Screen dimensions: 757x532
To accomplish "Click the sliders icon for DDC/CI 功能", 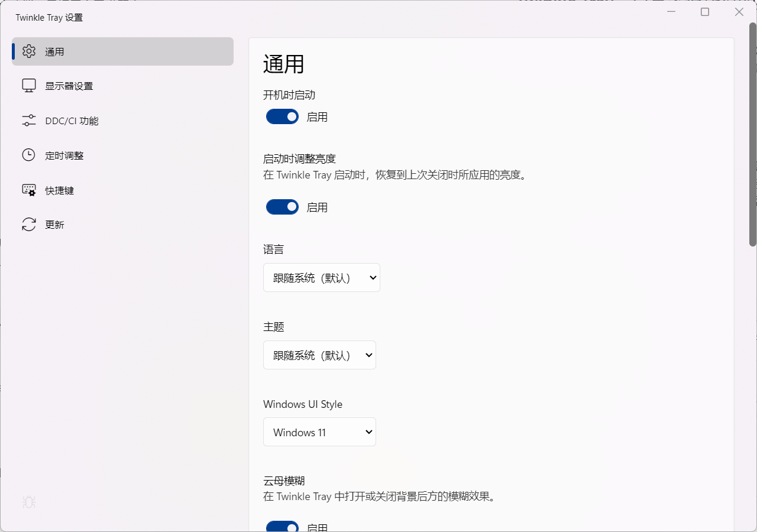I will click(29, 120).
